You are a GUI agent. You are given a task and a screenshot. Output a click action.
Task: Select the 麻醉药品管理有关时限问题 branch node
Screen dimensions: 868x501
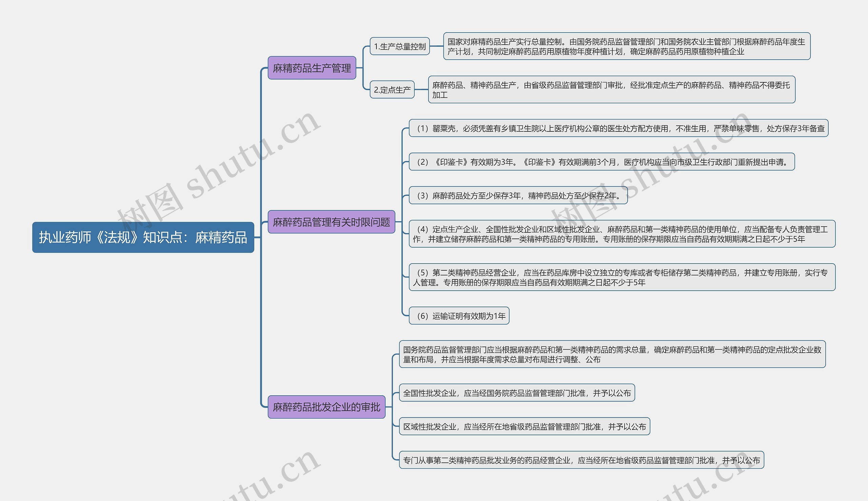click(331, 222)
